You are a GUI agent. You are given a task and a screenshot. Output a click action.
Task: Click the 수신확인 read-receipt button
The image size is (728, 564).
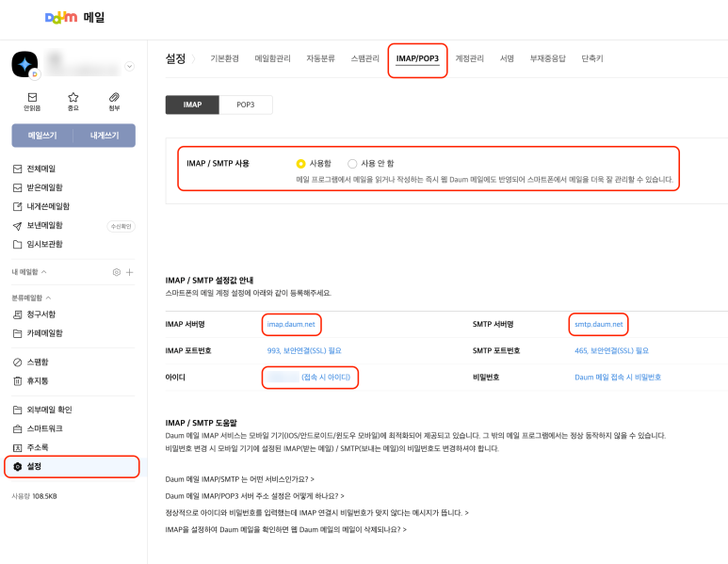121,227
